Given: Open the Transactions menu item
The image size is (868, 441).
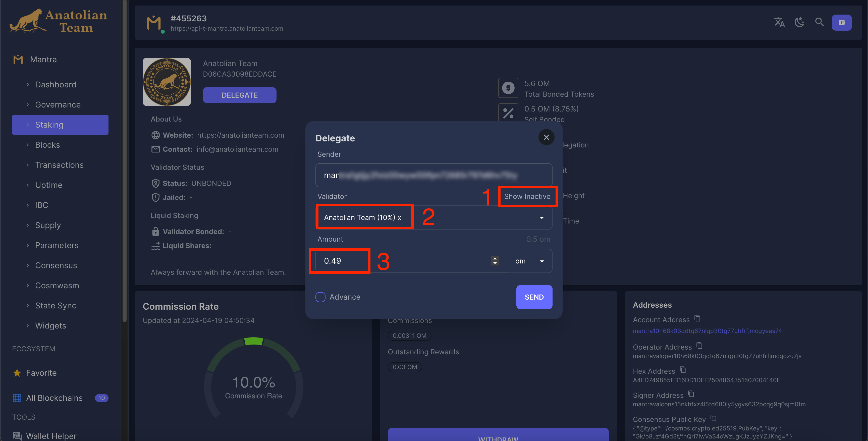Looking at the screenshot, I should coord(60,165).
